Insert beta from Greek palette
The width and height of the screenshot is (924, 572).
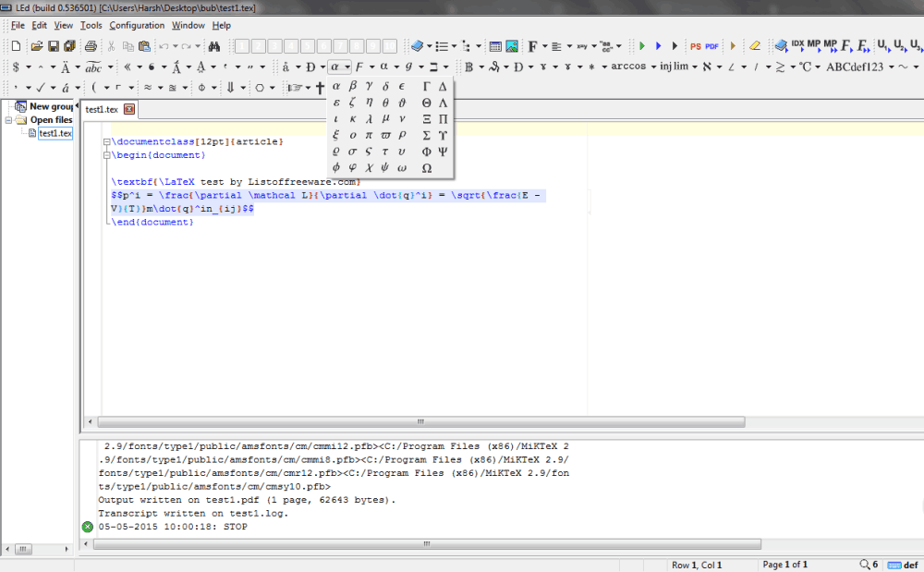[352, 86]
